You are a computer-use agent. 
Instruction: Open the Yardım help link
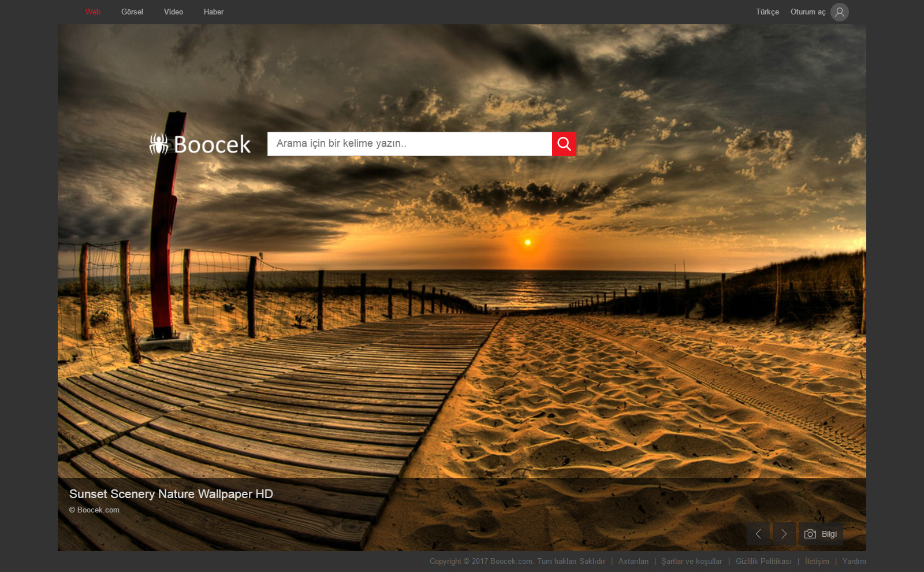[854, 561]
